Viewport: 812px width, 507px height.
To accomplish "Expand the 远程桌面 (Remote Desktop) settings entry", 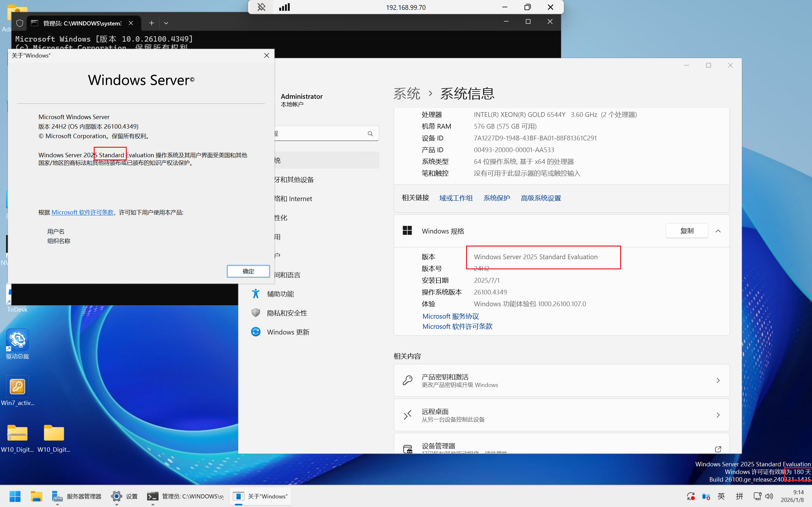I will pos(718,415).
